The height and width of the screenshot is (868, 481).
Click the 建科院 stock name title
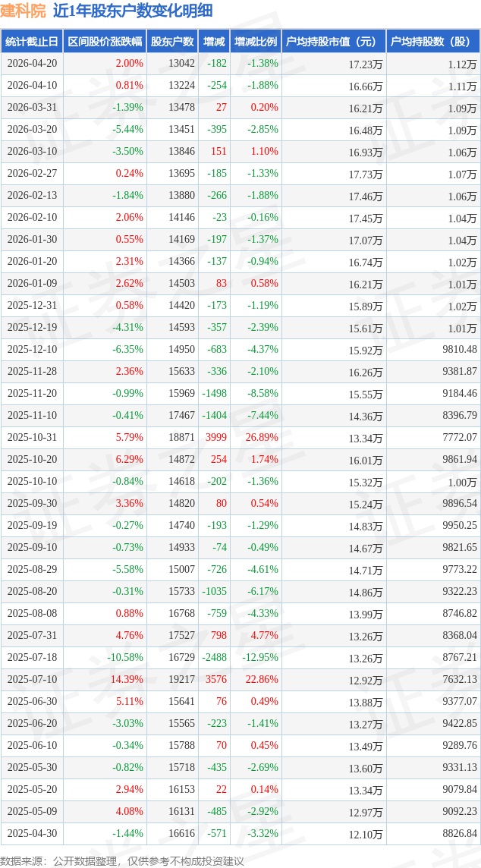tap(23, 11)
